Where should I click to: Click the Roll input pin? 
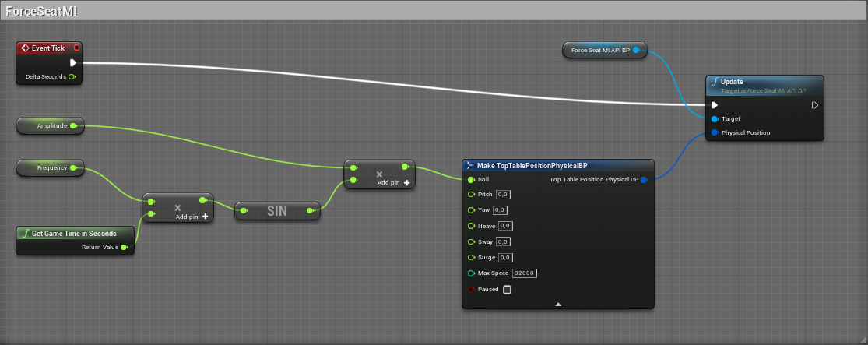pos(470,179)
